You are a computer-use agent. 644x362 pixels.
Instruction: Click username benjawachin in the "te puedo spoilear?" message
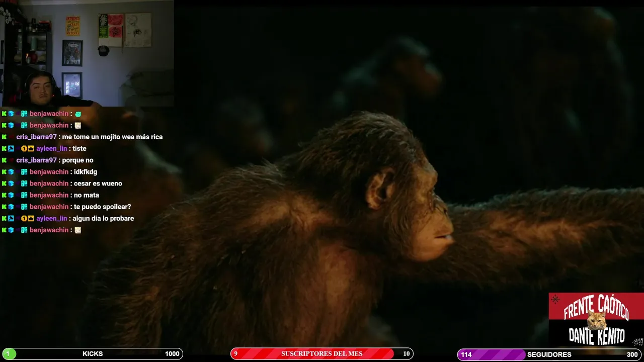click(x=49, y=207)
